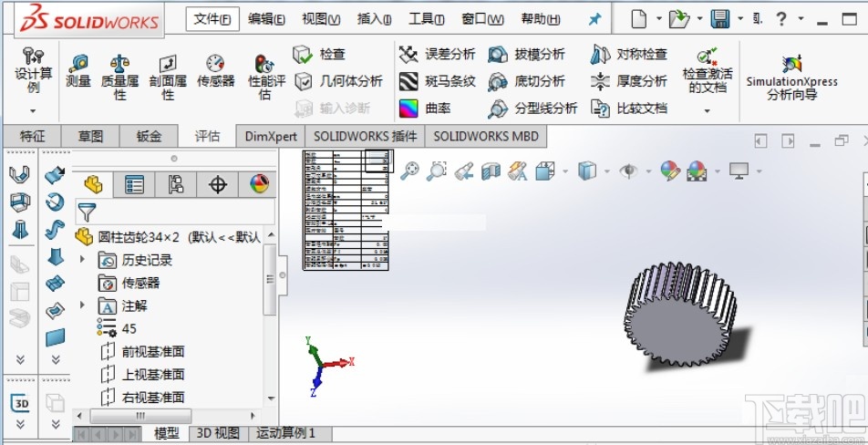Select 圆柱齿轮34×2 root item
This screenshot has height=445, width=868.
168,237
